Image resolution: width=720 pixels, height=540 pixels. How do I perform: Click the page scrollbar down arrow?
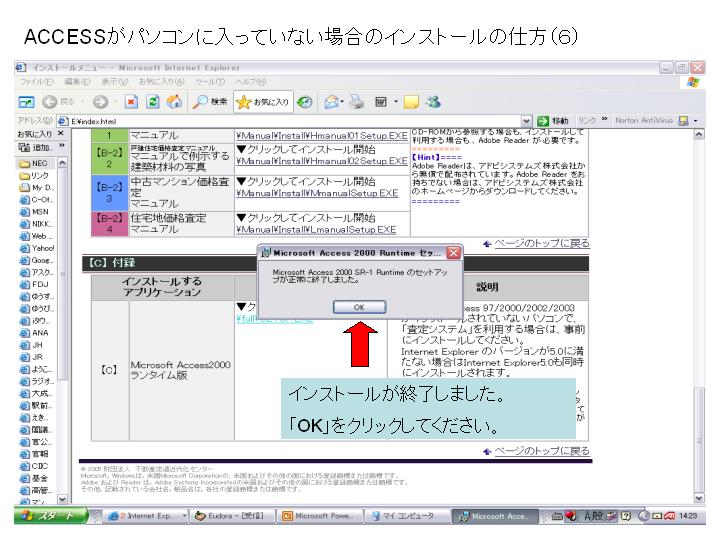coord(699,498)
